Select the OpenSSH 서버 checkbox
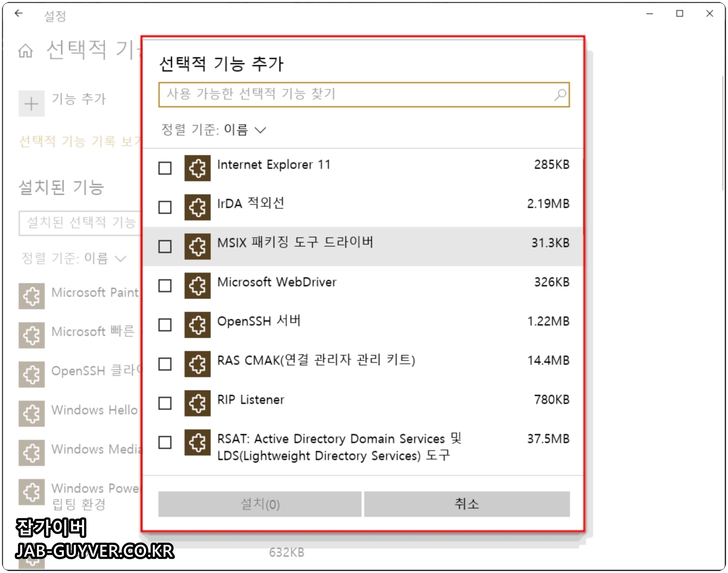This screenshot has height=573, width=728. pos(165,325)
